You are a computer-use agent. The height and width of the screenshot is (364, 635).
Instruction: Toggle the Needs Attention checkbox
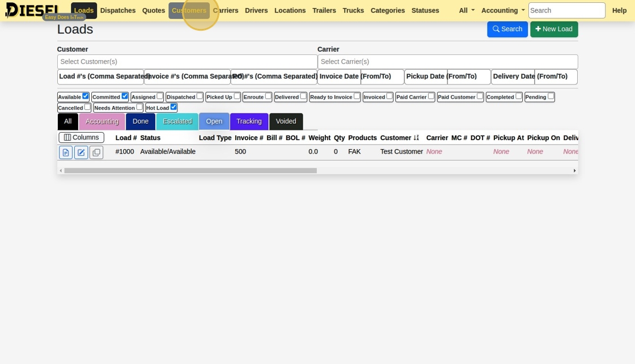(139, 107)
